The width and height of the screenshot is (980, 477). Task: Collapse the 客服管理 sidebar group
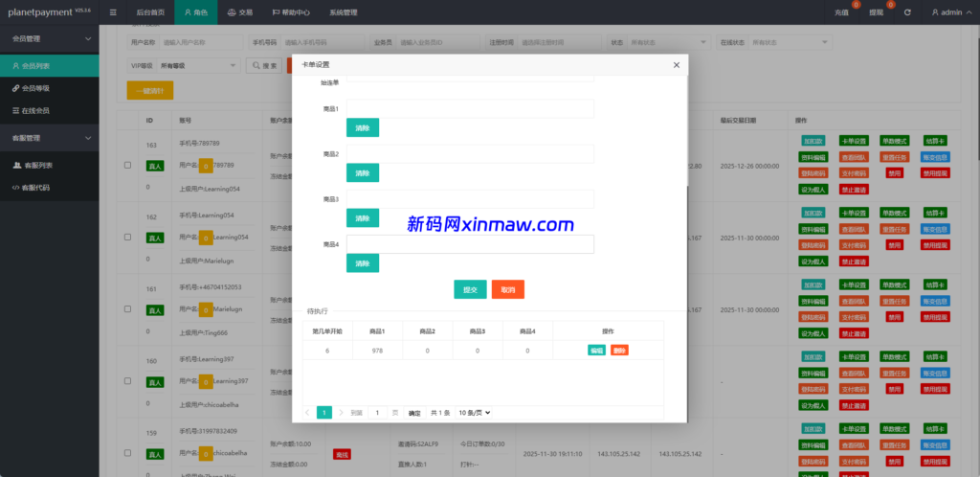click(50, 138)
